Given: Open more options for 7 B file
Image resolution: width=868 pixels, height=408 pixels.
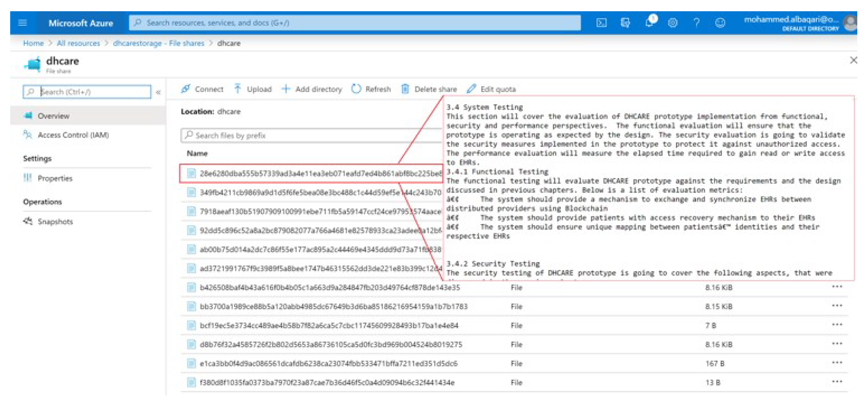Looking at the screenshot, I should pyautogui.click(x=837, y=325).
